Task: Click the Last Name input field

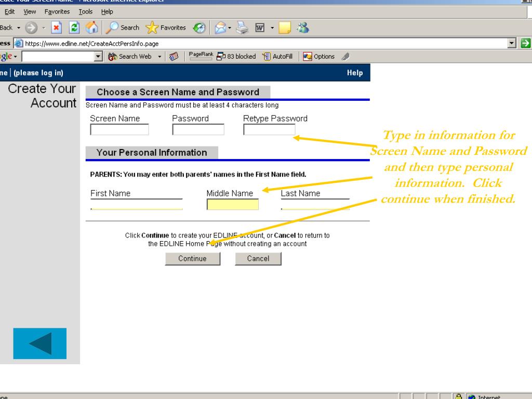Action: pyautogui.click(x=315, y=204)
